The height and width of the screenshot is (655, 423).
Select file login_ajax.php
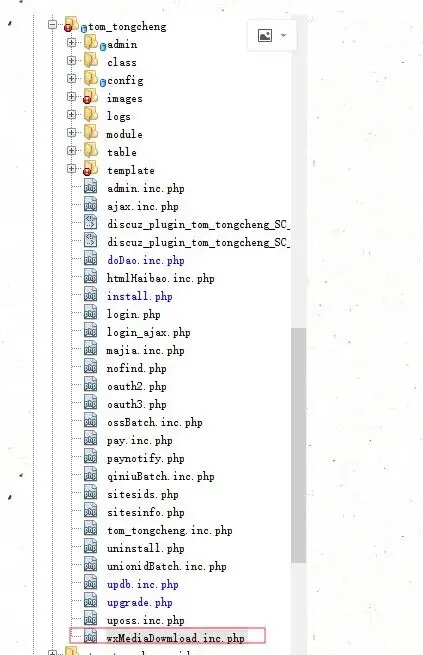click(x=149, y=333)
